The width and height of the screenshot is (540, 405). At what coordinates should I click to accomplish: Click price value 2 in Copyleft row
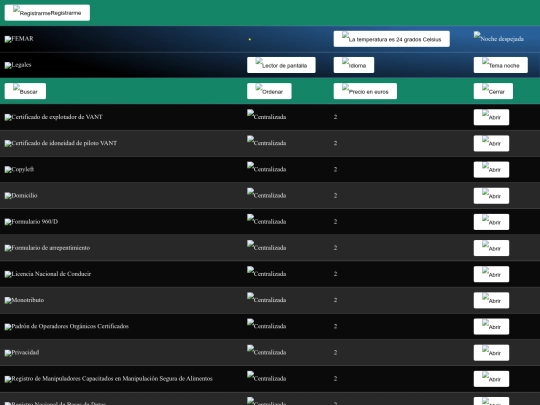[335, 169]
